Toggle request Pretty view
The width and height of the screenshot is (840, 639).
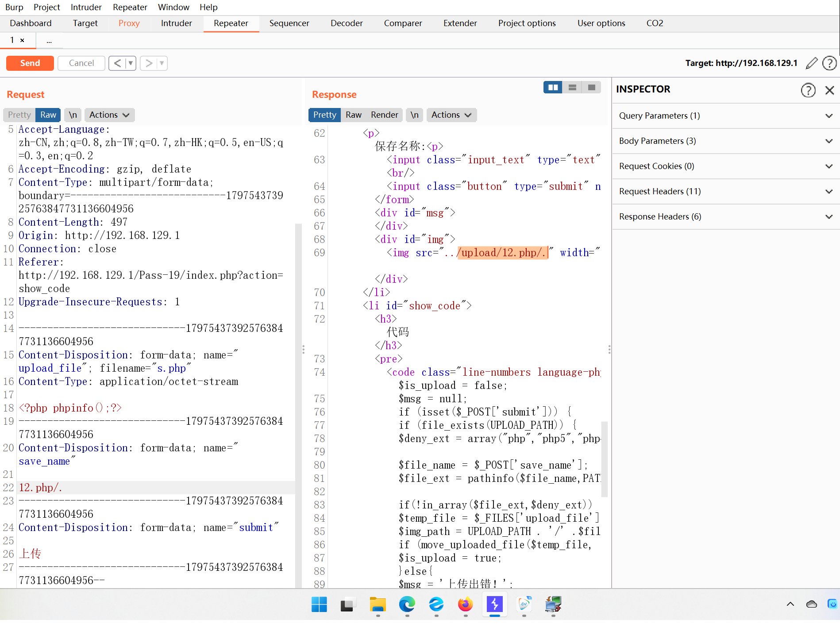tap(19, 115)
